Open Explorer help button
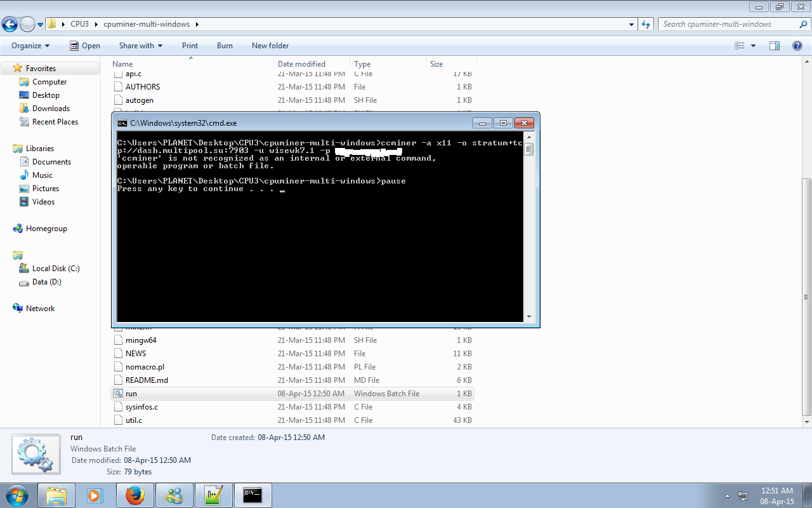Screen dimensions: 812x508 pyautogui.click(x=797, y=46)
